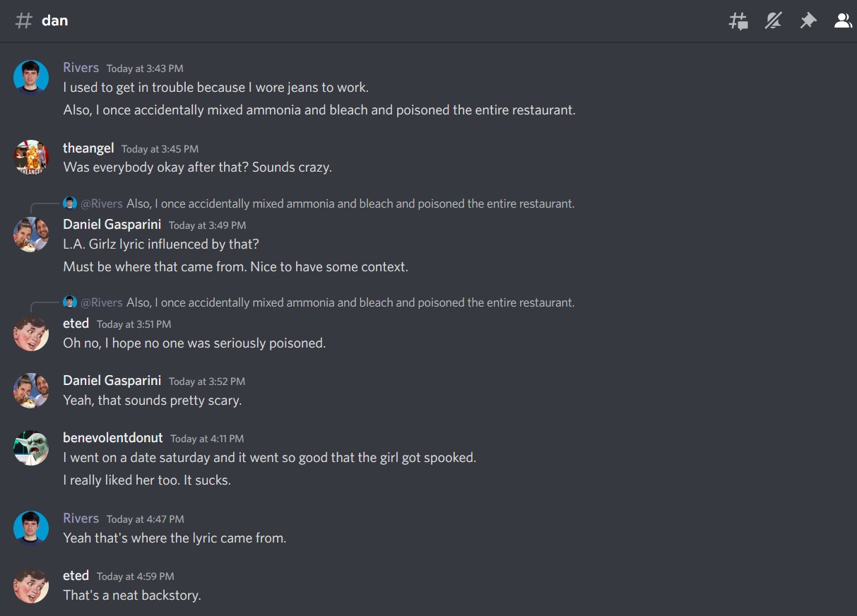
Task: Open pinned messages pin icon
Action: coord(808,20)
